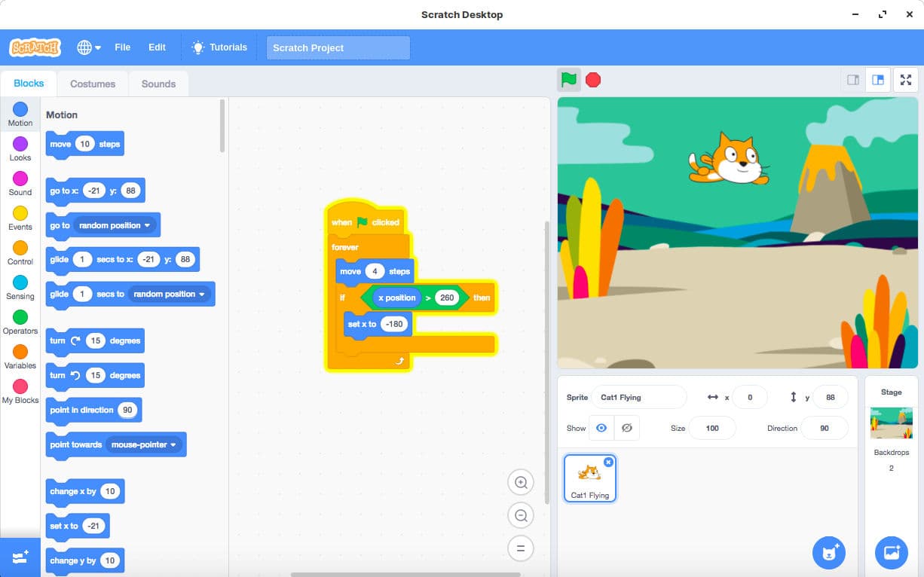Open the Tutorials link
This screenshot has width=924, height=577.
219,47
